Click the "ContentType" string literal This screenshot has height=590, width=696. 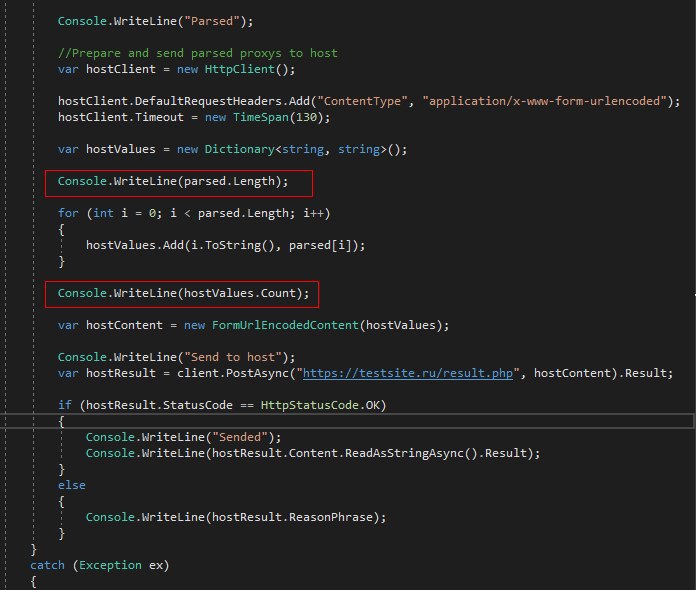(x=362, y=101)
